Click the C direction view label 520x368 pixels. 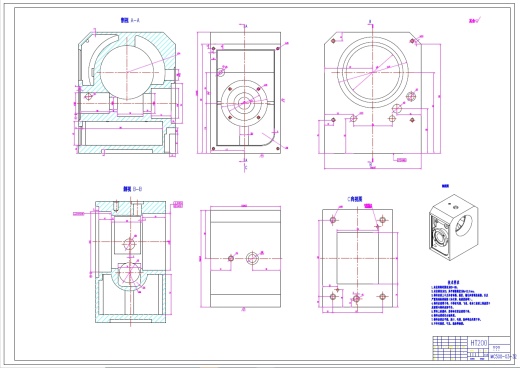pyautogui.click(x=355, y=199)
